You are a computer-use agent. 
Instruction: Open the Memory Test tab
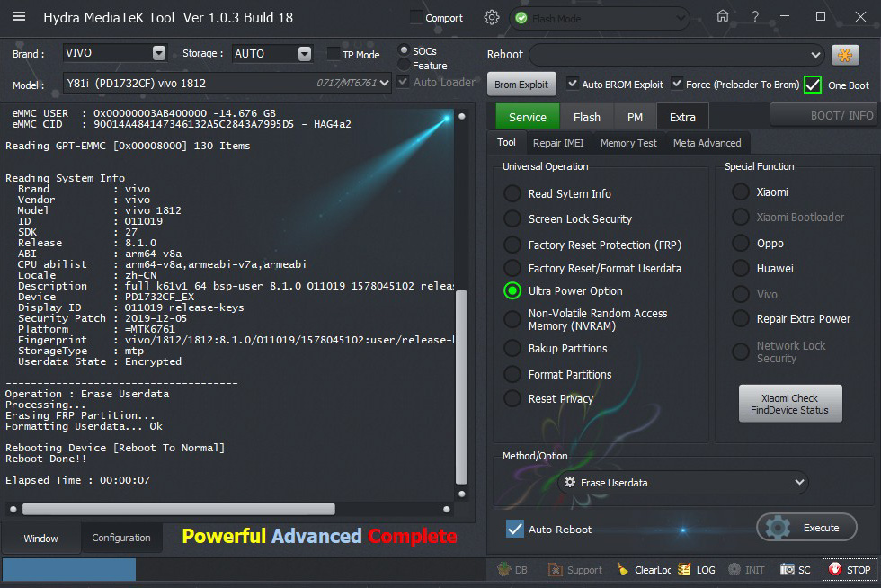[628, 143]
